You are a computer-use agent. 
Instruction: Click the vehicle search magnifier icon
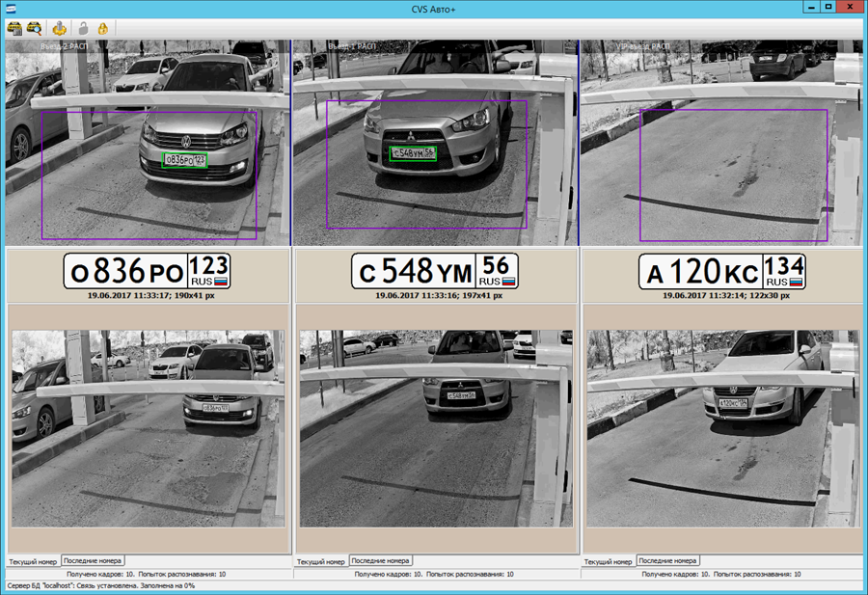pyautogui.click(x=35, y=28)
